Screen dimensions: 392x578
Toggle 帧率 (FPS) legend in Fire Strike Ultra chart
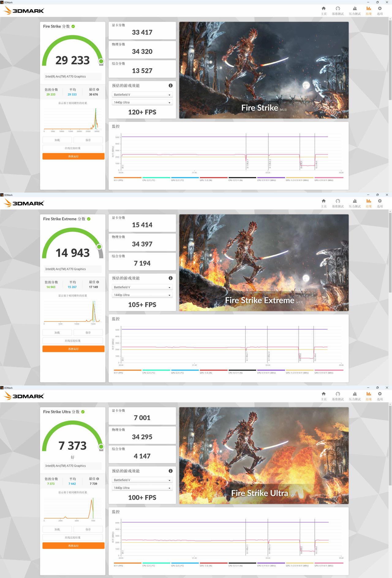(x=127, y=565)
